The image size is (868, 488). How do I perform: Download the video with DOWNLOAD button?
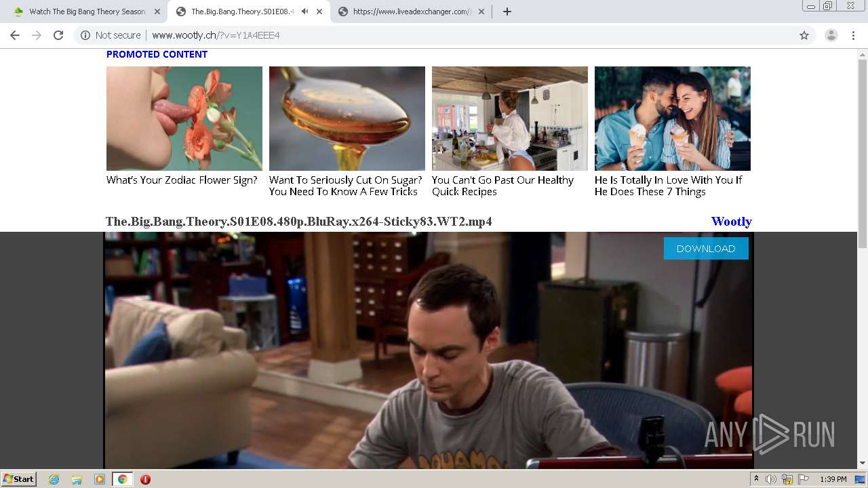pyautogui.click(x=706, y=249)
